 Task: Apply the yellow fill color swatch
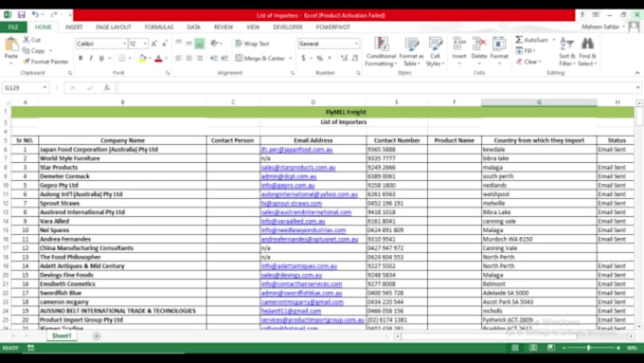[x=142, y=58]
